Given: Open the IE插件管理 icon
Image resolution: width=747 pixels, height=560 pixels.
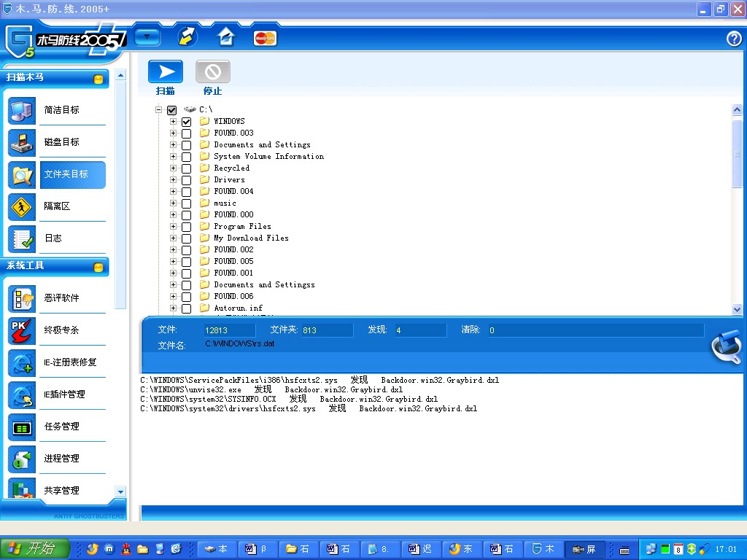Looking at the screenshot, I should [x=22, y=394].
